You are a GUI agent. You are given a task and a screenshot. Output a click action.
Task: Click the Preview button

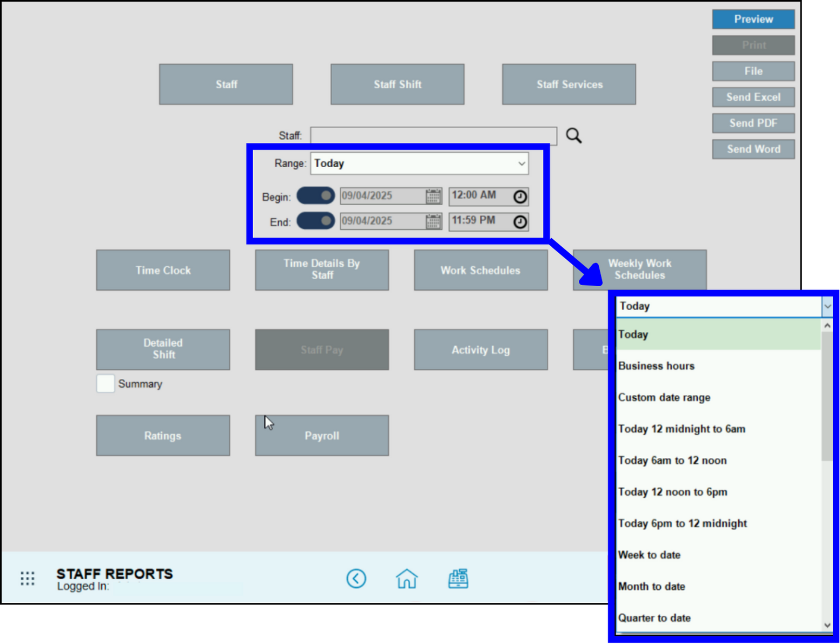tap(753, 19)
